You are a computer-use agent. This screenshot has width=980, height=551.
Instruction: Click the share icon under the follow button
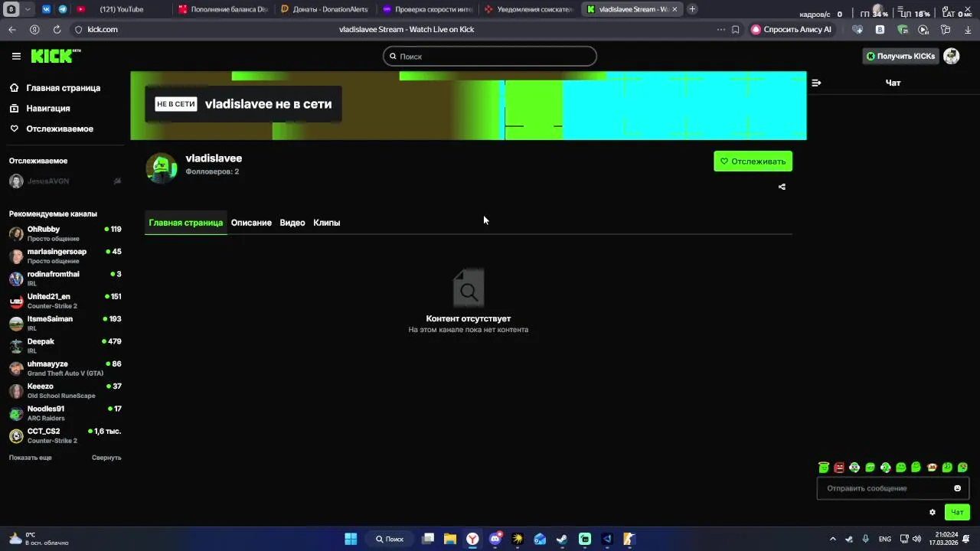(x=782, y=187)
